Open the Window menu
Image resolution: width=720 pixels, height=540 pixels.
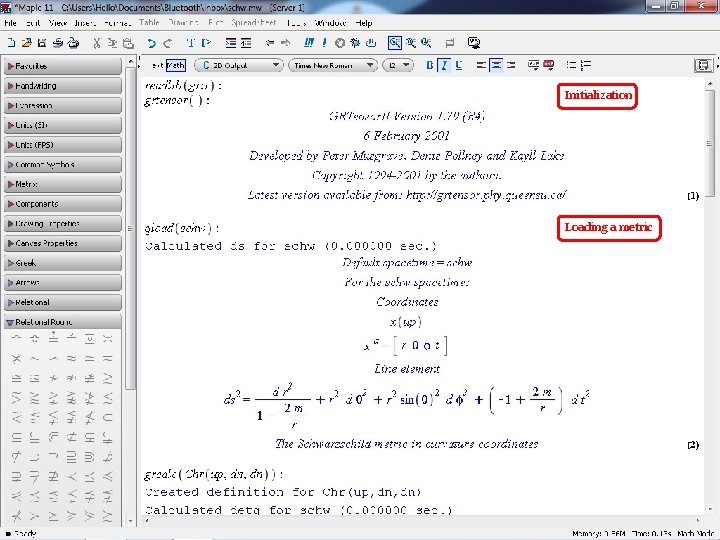click(x=330, y=23)
